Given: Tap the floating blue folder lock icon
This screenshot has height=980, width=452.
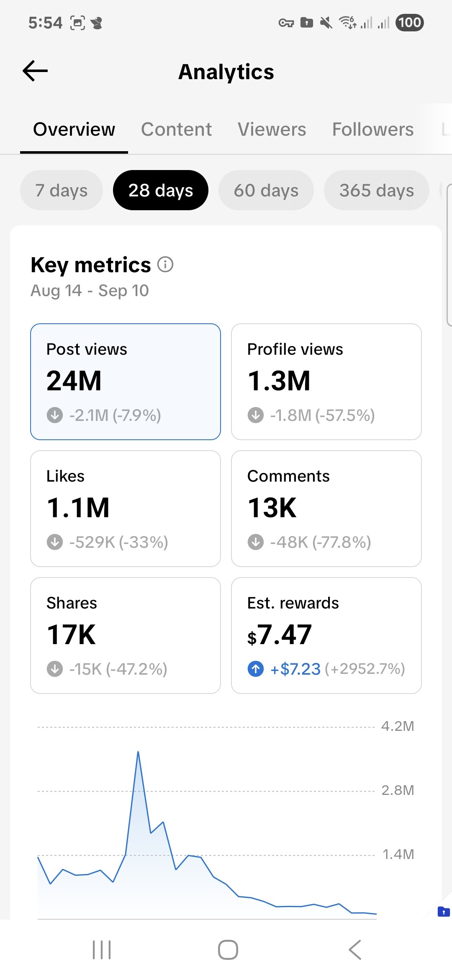Looking at the screenshot, I should click(443, 911).
